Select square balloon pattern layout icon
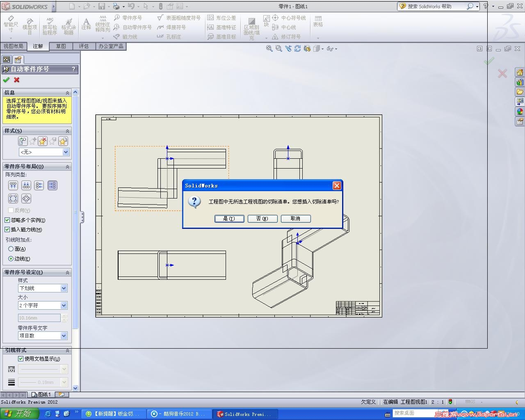The width and height of the screenshot is (525, 420). pos(13,199)
